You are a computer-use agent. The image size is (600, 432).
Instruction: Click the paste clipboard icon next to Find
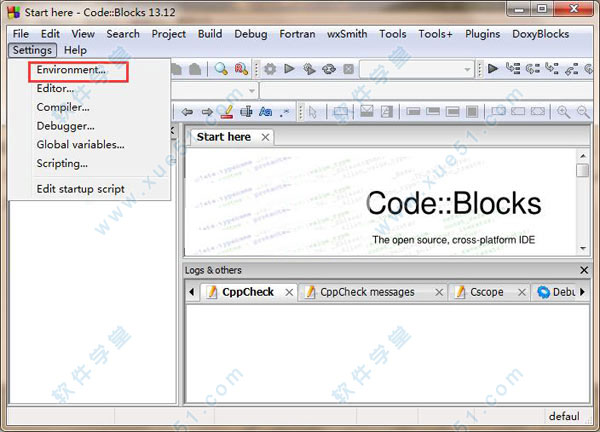[195, 69]
